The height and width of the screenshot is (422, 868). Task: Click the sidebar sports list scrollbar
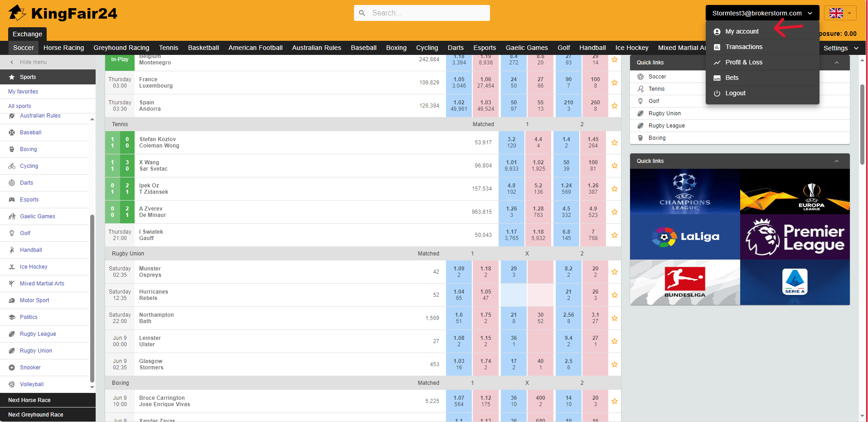pos(92,299)
